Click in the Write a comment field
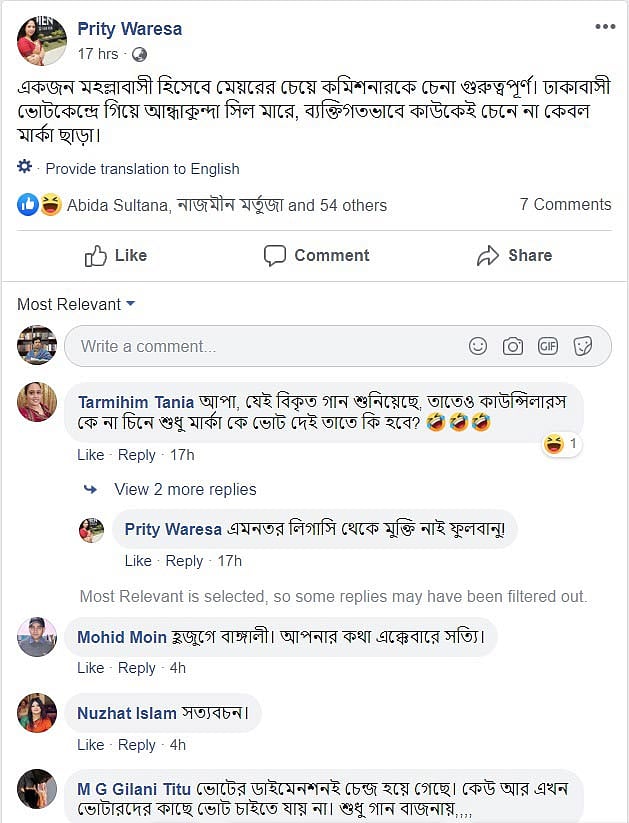Screen dimensions: 629x823 pos(260,346)
